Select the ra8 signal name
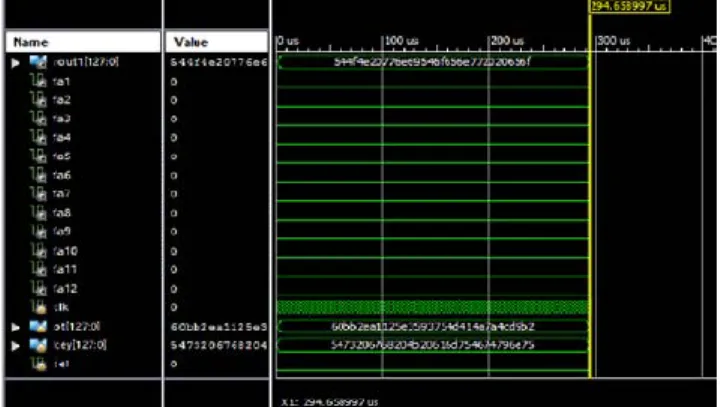721x407 pixels. [x=62, y=213]
